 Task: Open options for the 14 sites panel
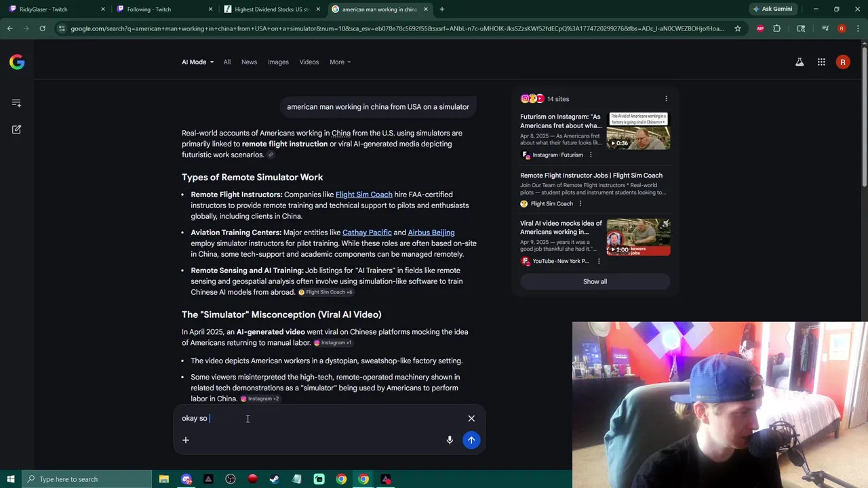pyautogui.click(x=666, y=99)
